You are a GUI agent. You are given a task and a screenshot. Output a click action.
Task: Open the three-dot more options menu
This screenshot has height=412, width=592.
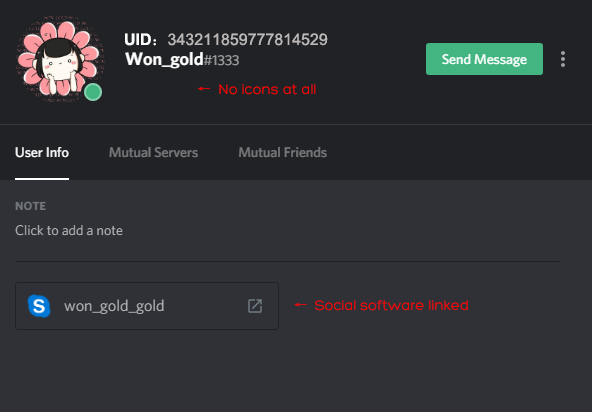point(563,59)
